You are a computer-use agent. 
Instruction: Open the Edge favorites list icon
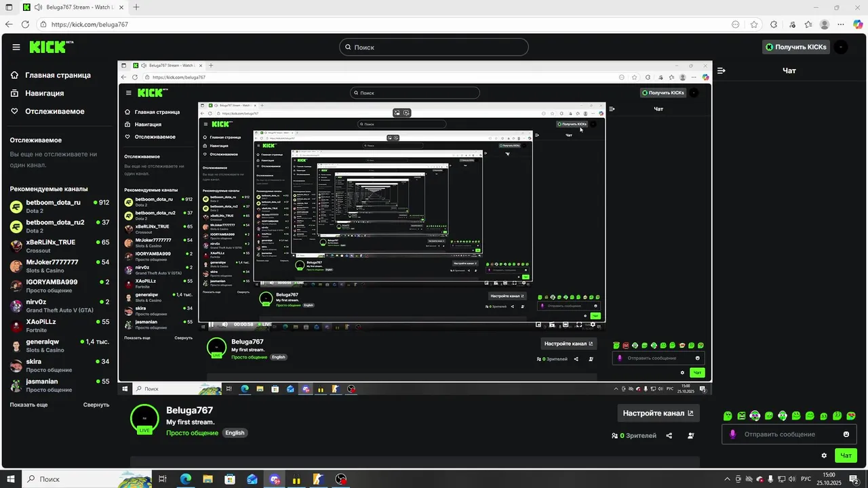[808, 24]
